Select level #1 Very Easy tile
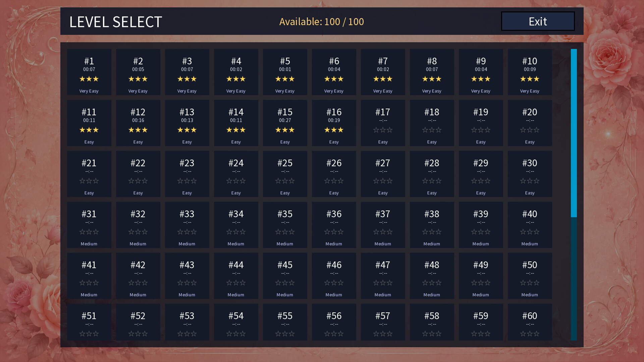The image size is (644, 362). 89,72
